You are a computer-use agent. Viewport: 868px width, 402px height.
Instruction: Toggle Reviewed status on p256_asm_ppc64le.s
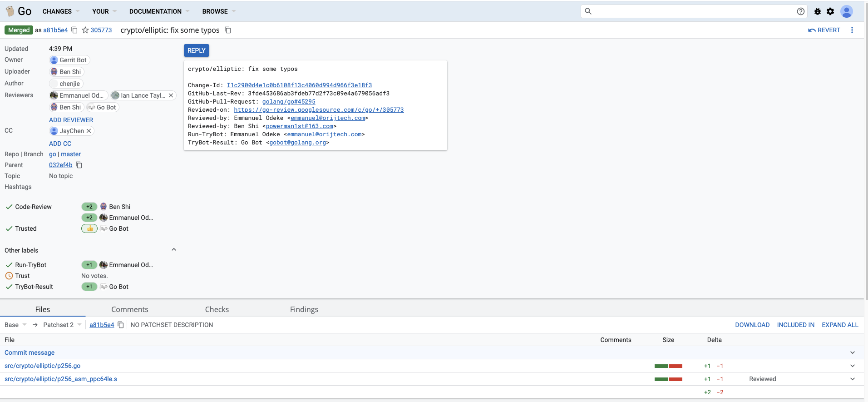[763, 379]
